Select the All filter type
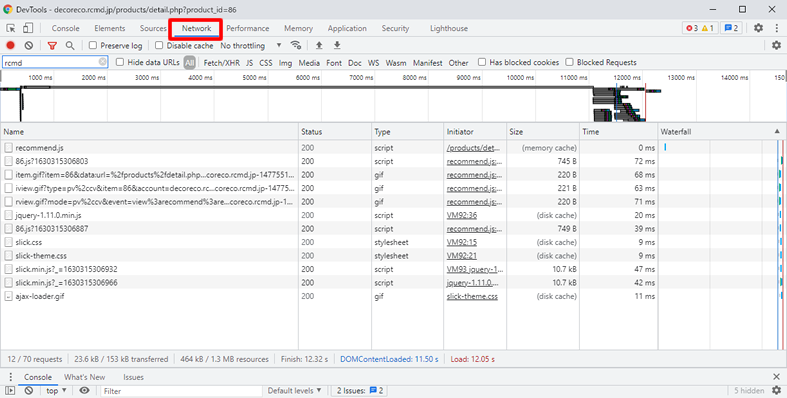Image resolution: width=787 pixels, height=398 pixels. (189, 63)
